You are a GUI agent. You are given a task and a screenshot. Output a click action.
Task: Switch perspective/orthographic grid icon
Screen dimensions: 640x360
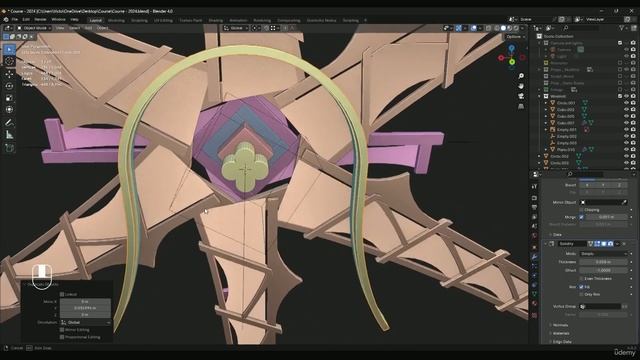point(521,107)
